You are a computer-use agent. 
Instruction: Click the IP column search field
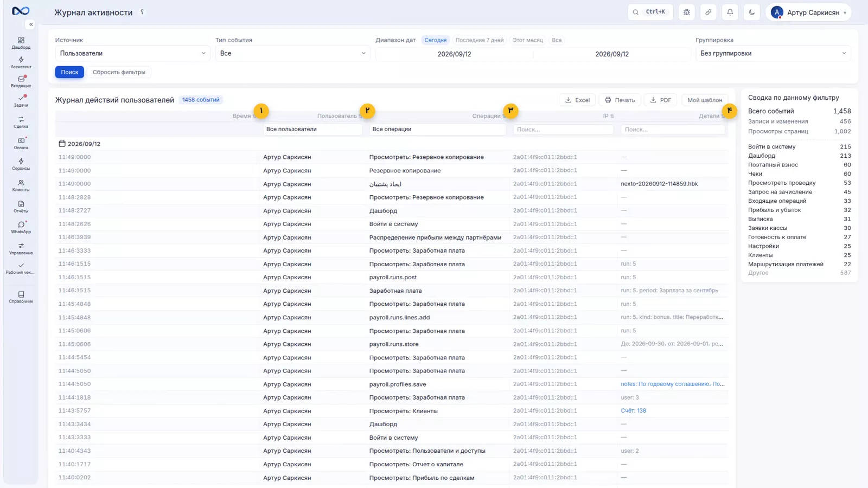click(563, 130)
